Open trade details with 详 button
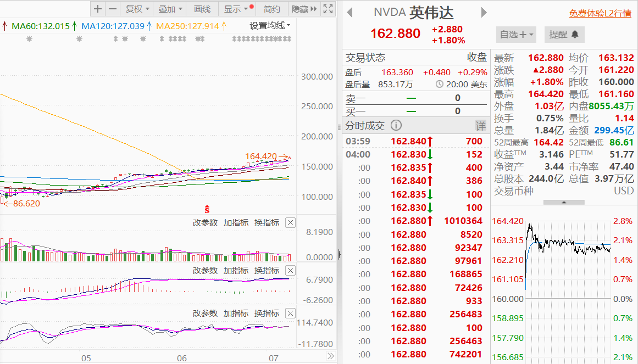 (480, 126)
